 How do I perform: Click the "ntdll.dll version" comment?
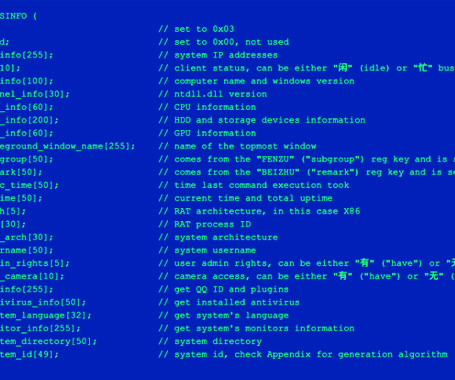(213, 94)
